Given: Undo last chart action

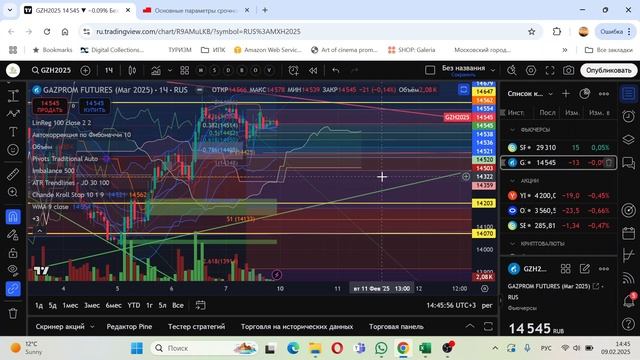Looking at the screenshot, I should (x=336, y=70).
